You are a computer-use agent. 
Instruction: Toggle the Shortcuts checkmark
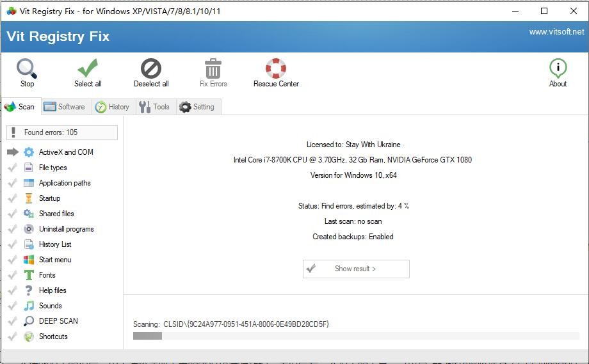click(12, 336)
